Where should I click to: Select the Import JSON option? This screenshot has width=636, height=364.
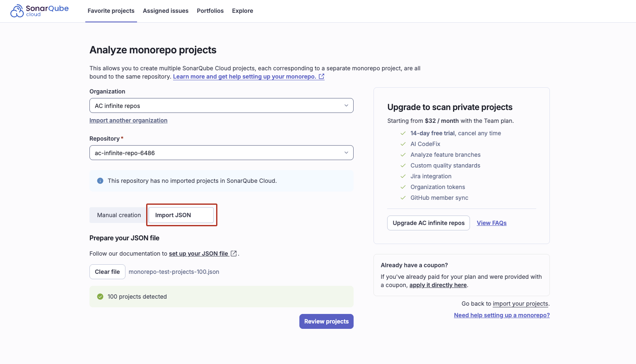pos(181,215)
